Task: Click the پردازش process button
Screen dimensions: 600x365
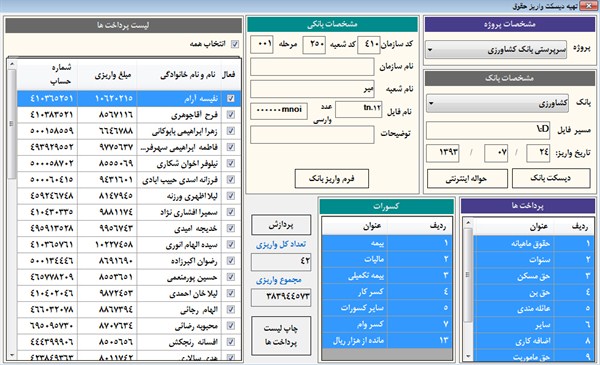Action: tap(281, 225)
